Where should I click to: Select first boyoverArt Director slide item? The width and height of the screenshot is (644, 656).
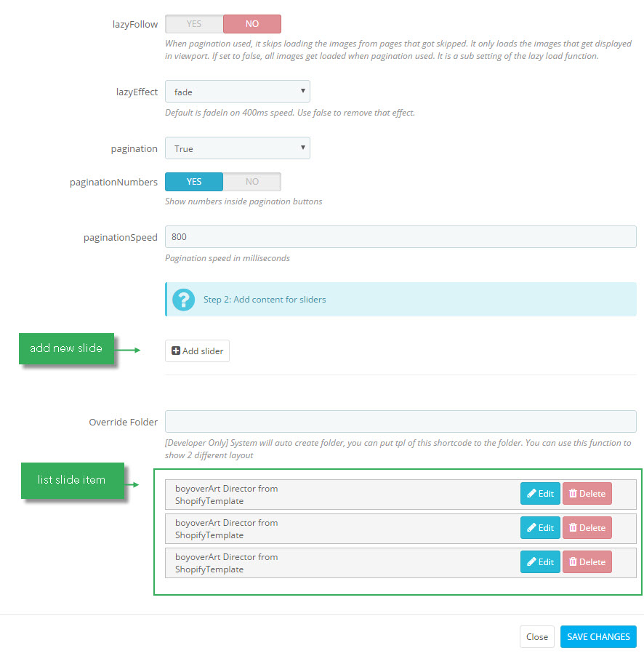point(401,495)
